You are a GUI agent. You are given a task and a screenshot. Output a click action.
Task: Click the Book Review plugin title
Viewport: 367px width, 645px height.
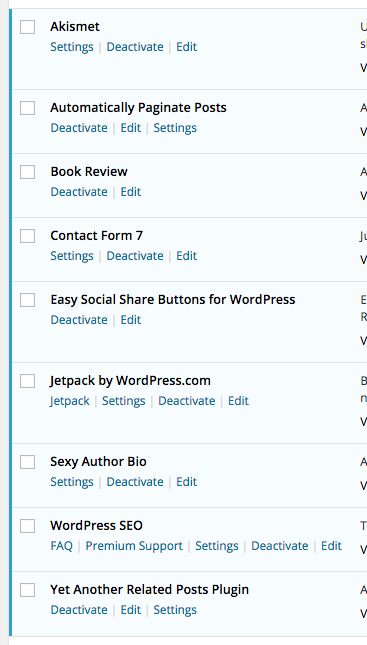[x=89, y=172]
